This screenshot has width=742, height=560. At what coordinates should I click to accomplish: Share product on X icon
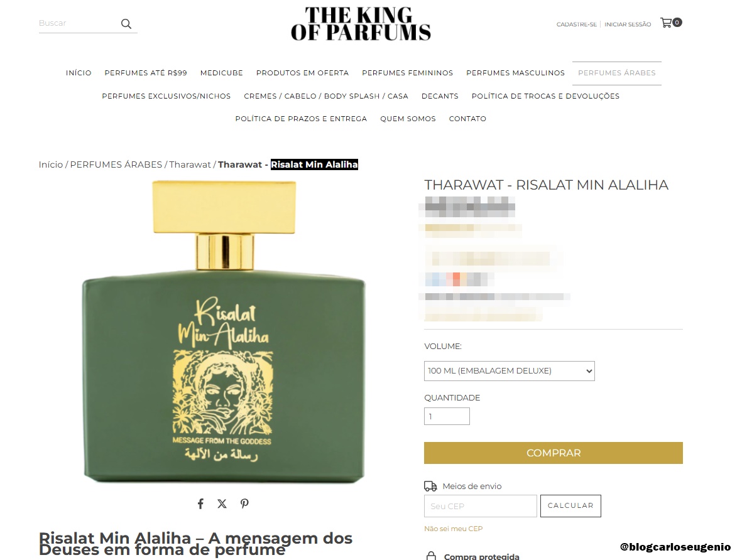click(x=222, y=503)
